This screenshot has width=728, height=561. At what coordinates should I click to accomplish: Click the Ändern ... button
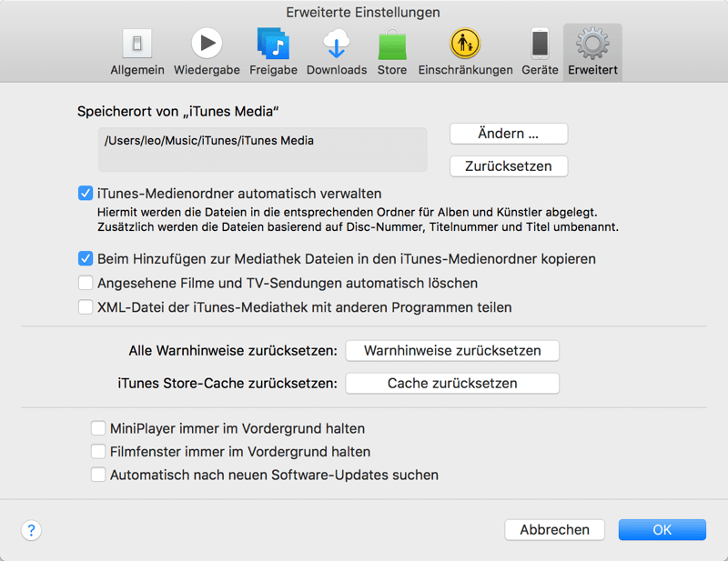[x=509, y=134]
